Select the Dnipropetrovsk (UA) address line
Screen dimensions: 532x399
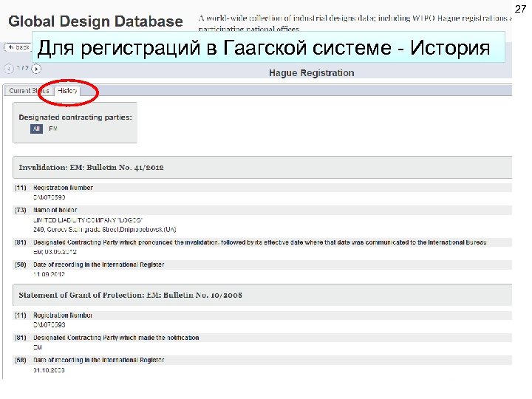point(104,230)
